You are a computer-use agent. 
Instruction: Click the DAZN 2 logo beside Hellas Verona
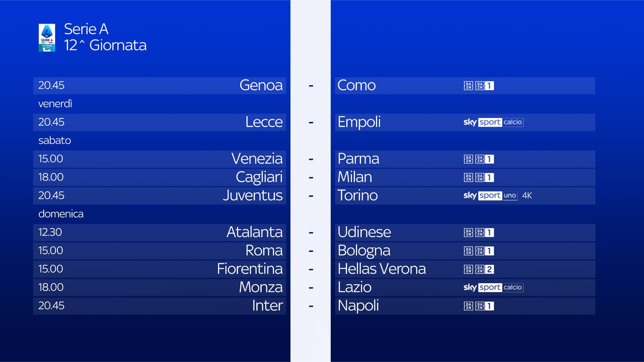click(479, 269)
